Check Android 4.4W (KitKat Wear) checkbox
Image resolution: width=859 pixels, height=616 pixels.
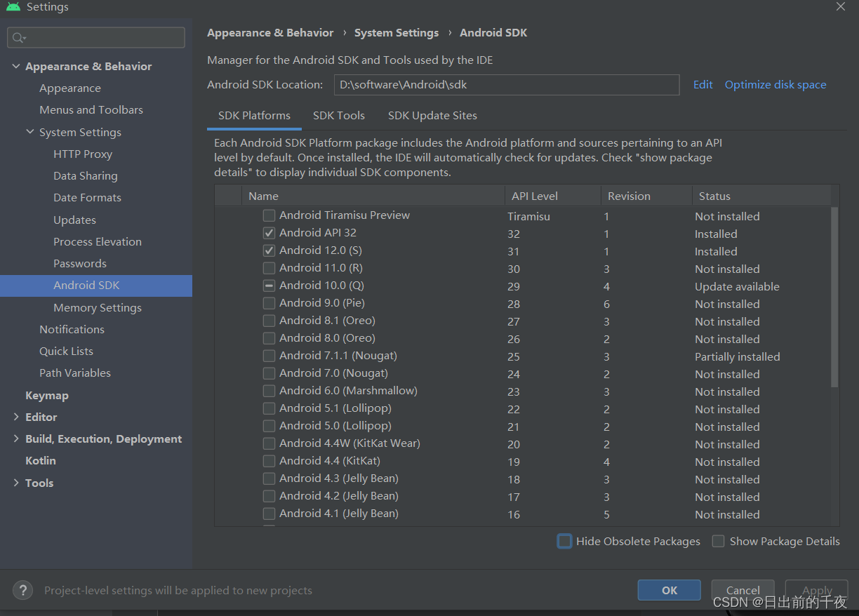pos(269,443)
